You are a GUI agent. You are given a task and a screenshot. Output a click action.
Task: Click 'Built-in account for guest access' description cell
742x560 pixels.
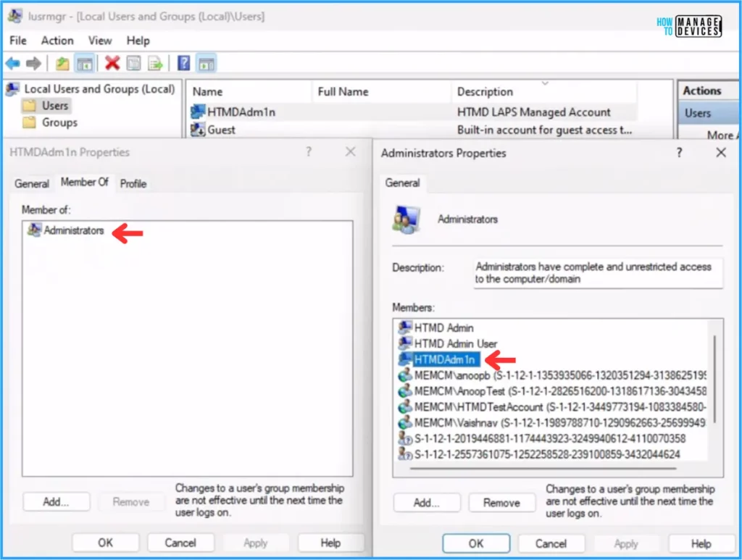pos(544,130)
